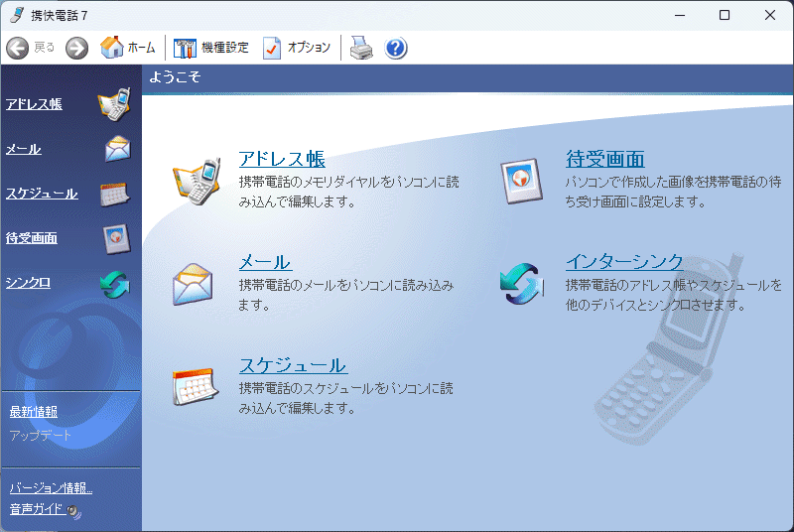The height and width of the screenshot is (532, 794).
Task: Open スケジュール heading link in main panel
Action: click(293, 365)
